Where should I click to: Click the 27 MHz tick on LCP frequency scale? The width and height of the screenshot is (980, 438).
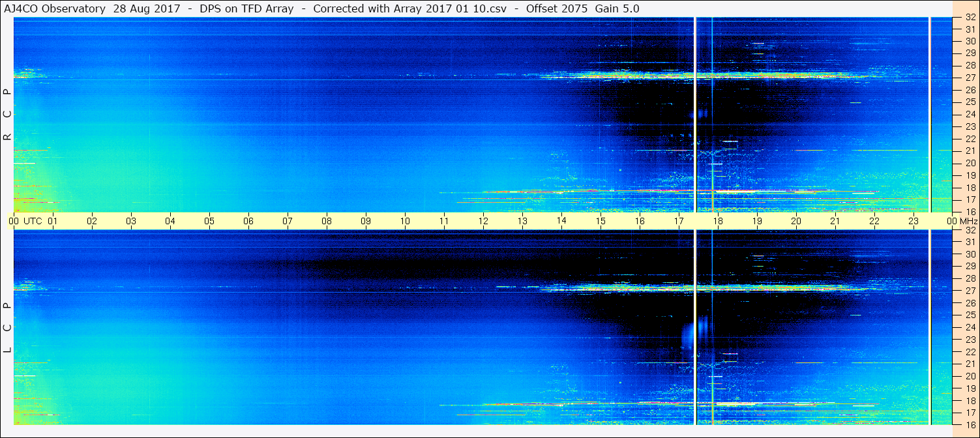tap(970, 291)
